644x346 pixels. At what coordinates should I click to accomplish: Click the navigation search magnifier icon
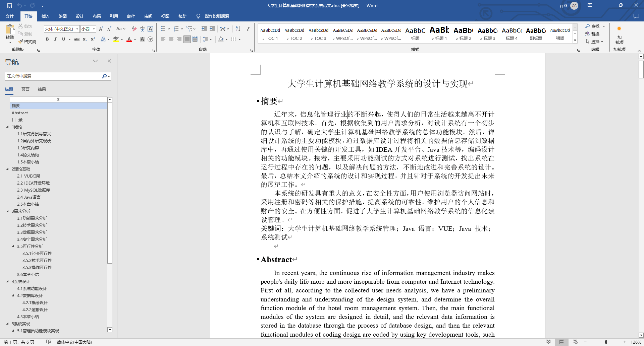pyautogui.click(x=104, y=76)
